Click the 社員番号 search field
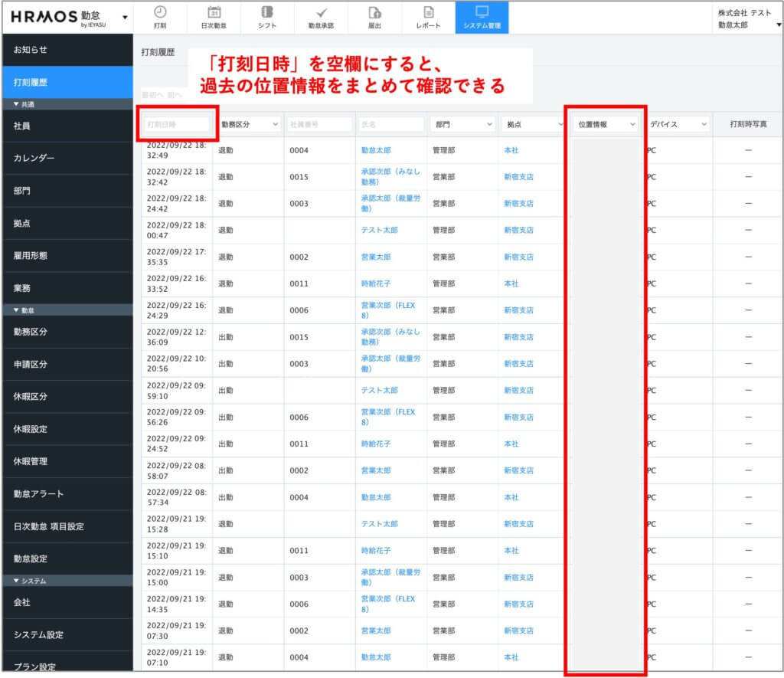The width and height of the screenshot is (784, 678). pos(318,124)
